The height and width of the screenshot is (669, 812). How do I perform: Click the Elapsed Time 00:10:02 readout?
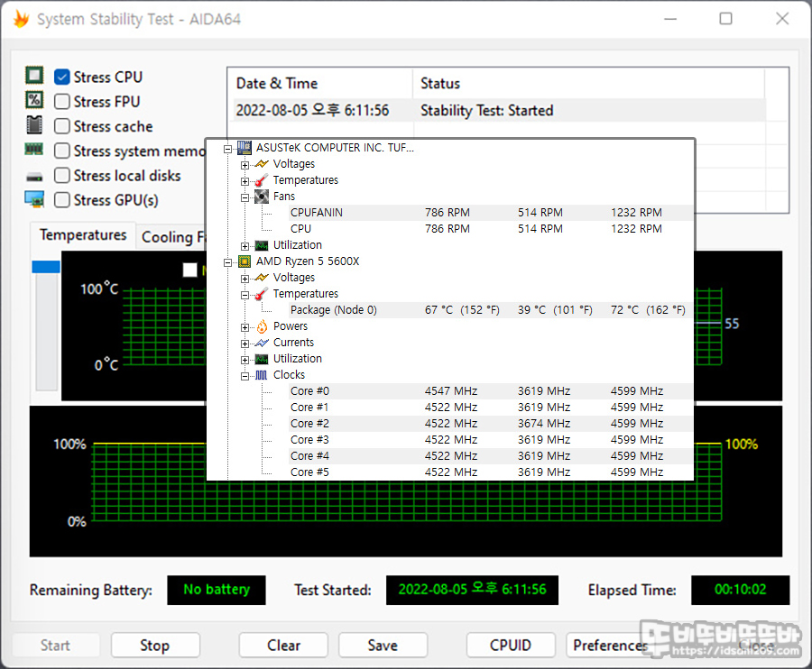click(740, 590)
